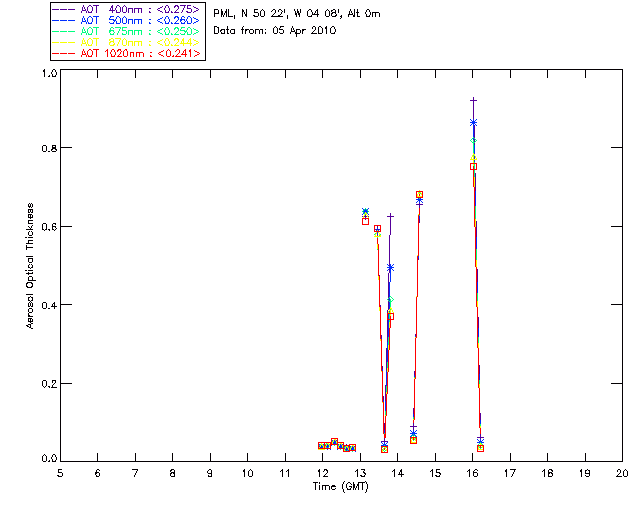Click the blue asterisk marker near 0.49
Screen dimensions: 640x512
click(x=391, y=268)
